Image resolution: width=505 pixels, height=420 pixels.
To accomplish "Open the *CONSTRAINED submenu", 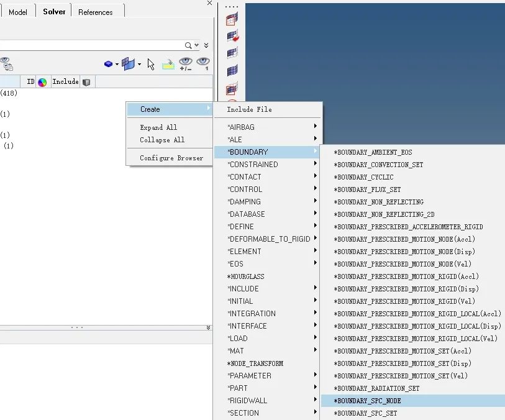I will point(268,164).
